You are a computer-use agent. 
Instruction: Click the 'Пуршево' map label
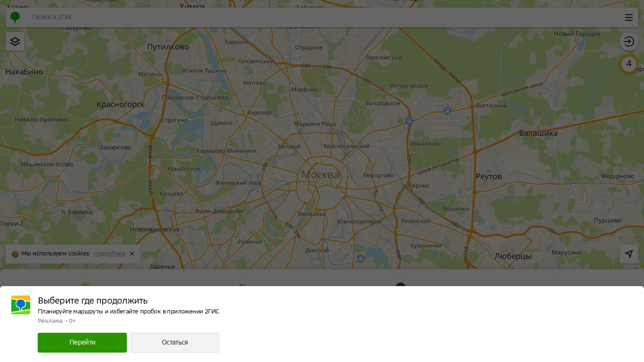pos(608,221)
